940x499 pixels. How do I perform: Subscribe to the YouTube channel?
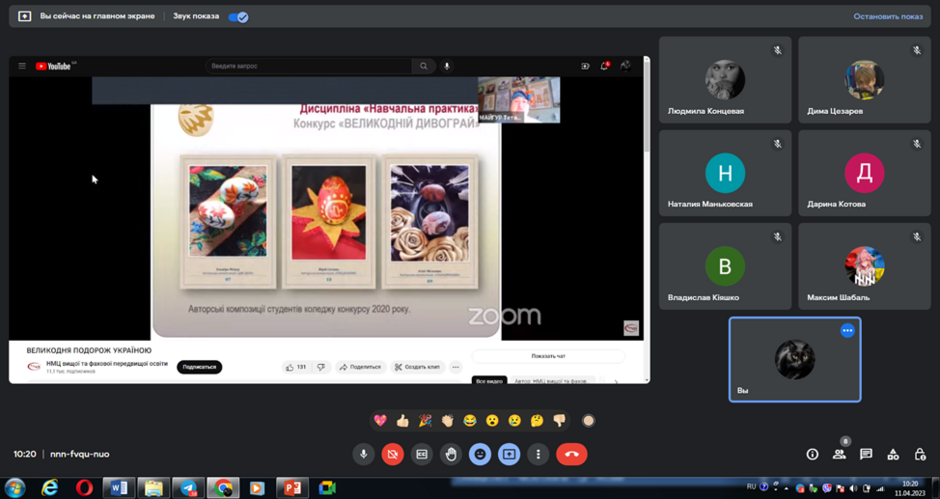199,367
